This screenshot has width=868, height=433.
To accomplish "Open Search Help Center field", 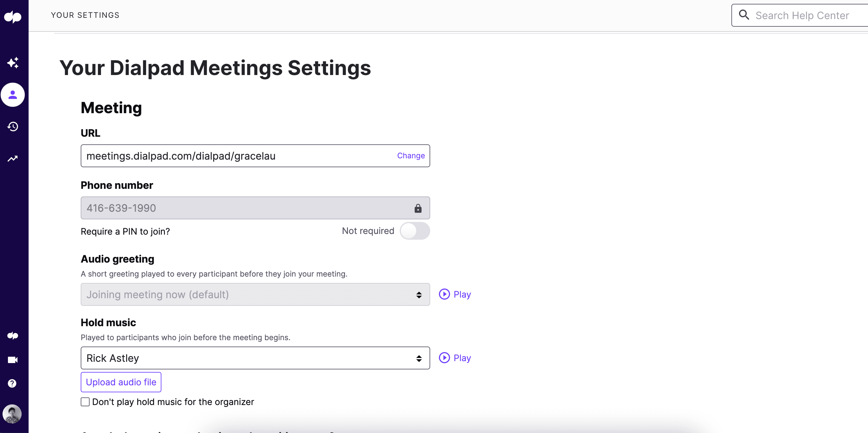I will tap(804, 15).
